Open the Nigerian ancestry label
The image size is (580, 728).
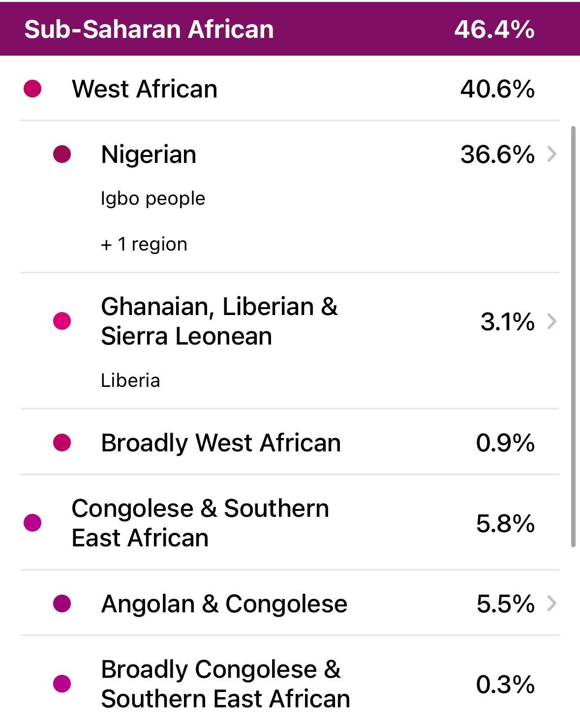149,154
